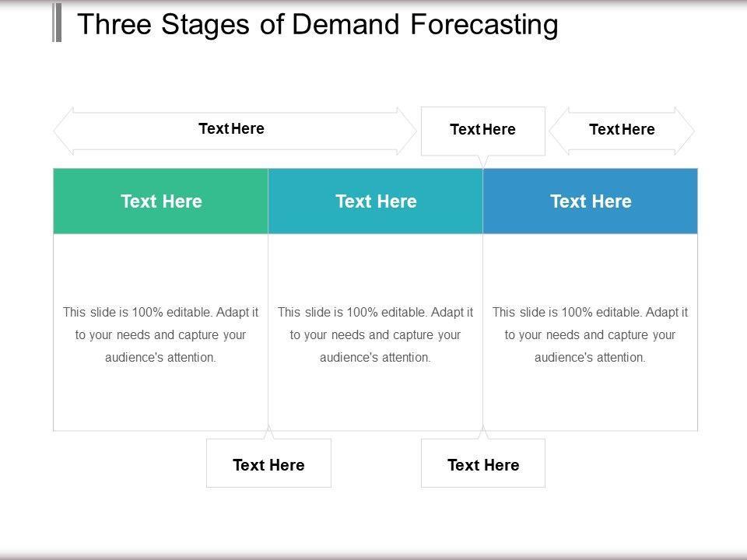Click 'Text Here' label inside the small double arrow
The image size is (747, 560).
622,130
